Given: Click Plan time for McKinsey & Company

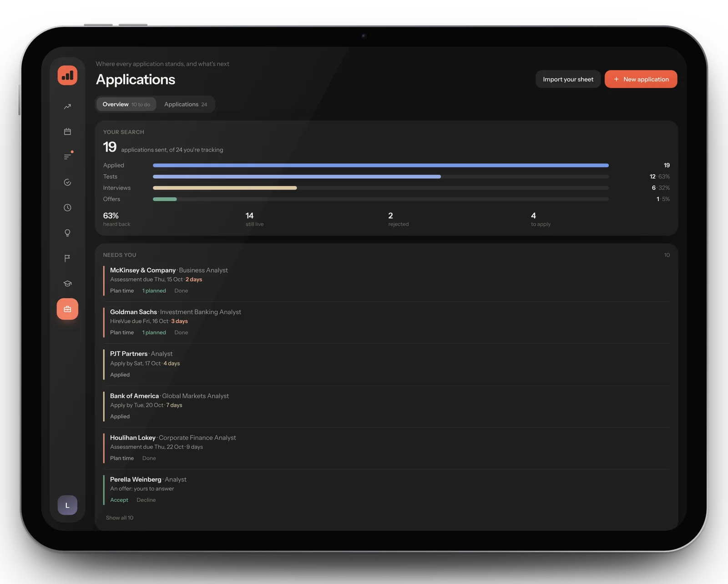Looking at the screenshot, I should [122, 291].
